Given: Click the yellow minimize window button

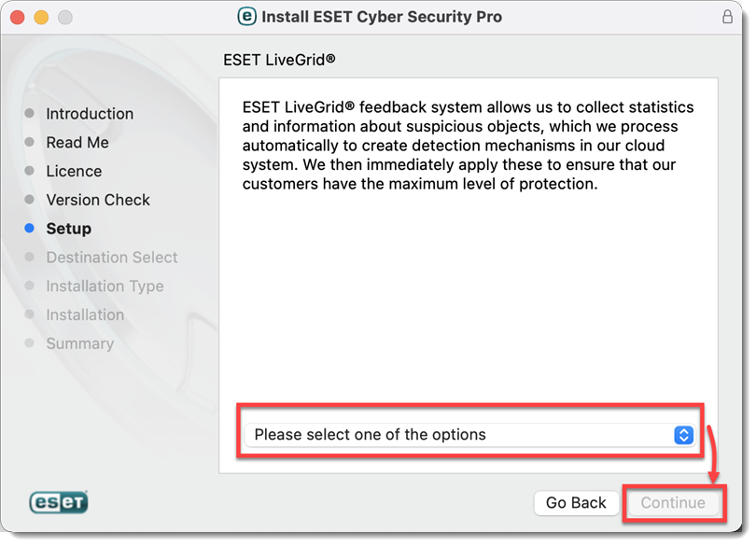Looking at the screenshot, I should point(41,18).
